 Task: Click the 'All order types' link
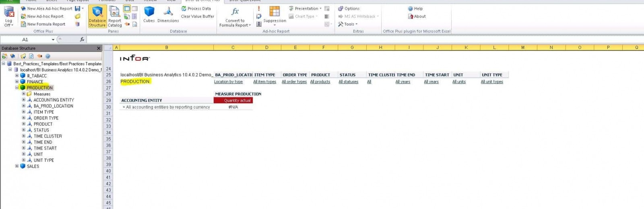pyautogui.click(x=294, y=82)
